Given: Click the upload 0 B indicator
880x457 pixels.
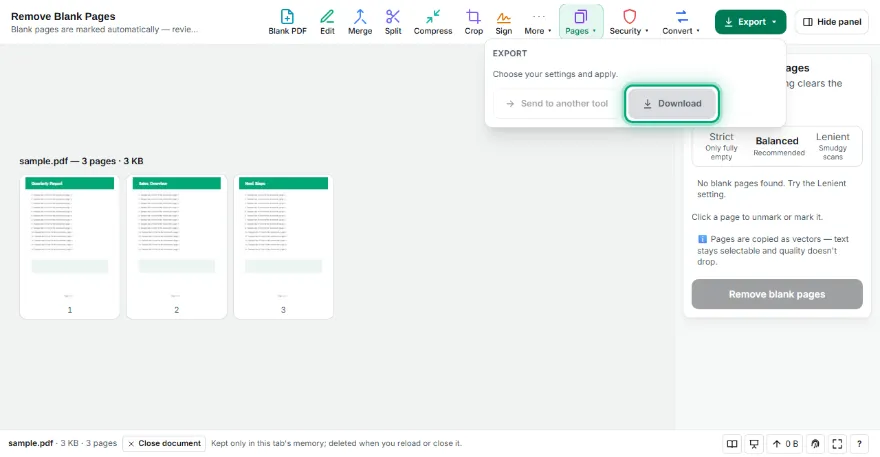Looking at the screenshot, I should click(x=785, y=444).
